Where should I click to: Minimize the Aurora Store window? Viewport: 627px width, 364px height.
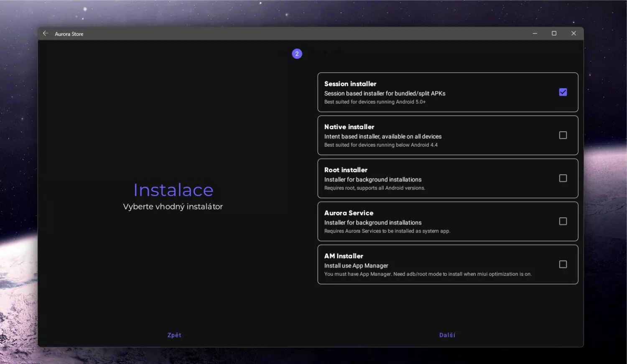[535, 33]
